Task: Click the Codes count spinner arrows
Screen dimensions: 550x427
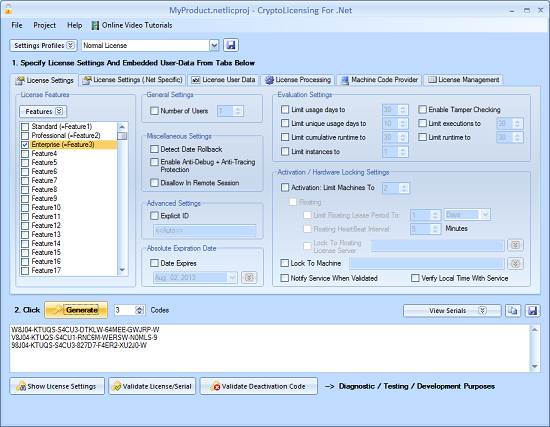Action: click(x=140, y=310)
